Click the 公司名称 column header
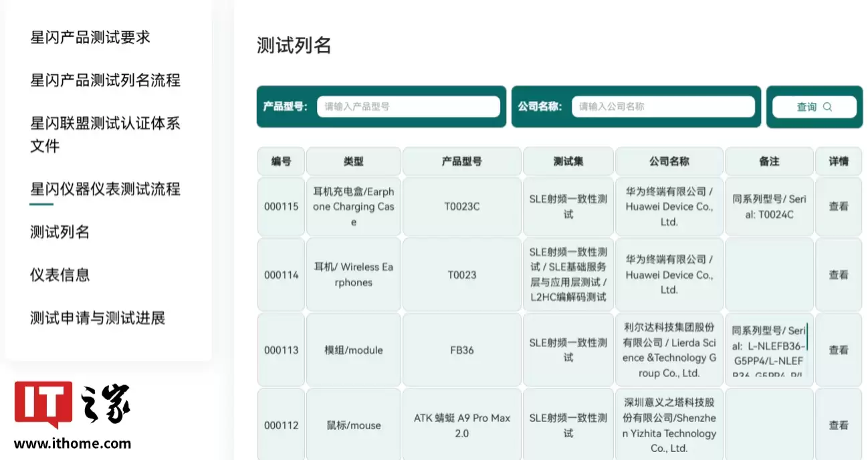The width and height of the screenshot is (868, 460). 669,161
